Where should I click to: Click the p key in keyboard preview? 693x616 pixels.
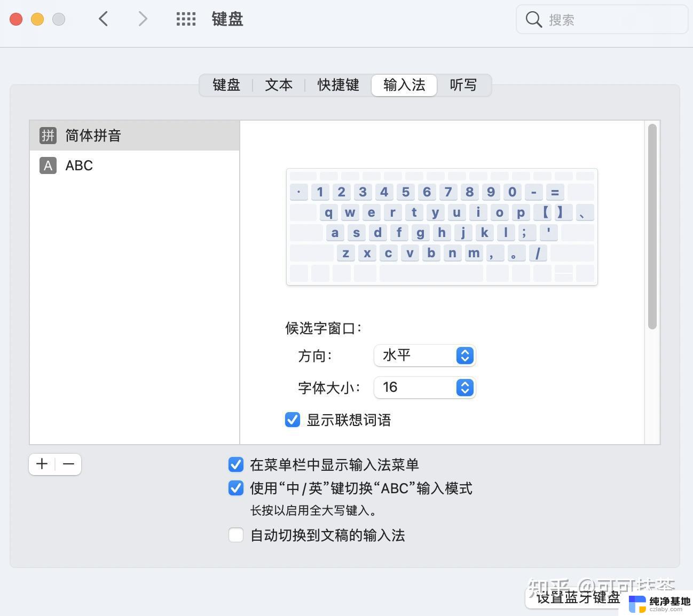tap(521, 212)
